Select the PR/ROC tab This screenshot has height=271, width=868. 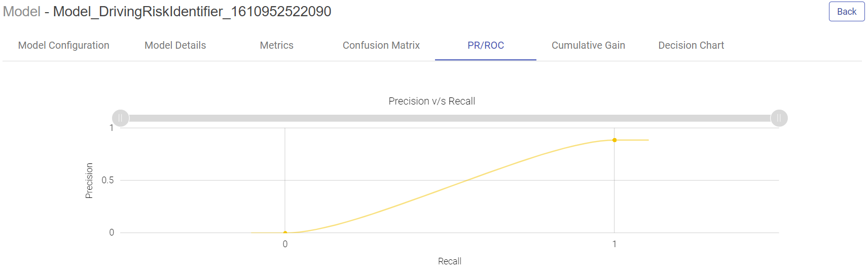486,45
